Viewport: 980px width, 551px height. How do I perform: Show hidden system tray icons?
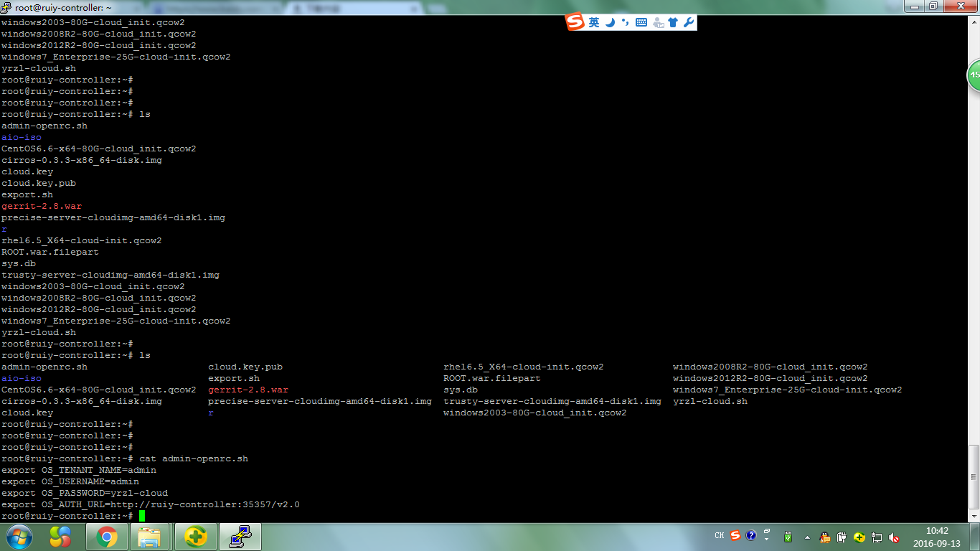point(808,537)
